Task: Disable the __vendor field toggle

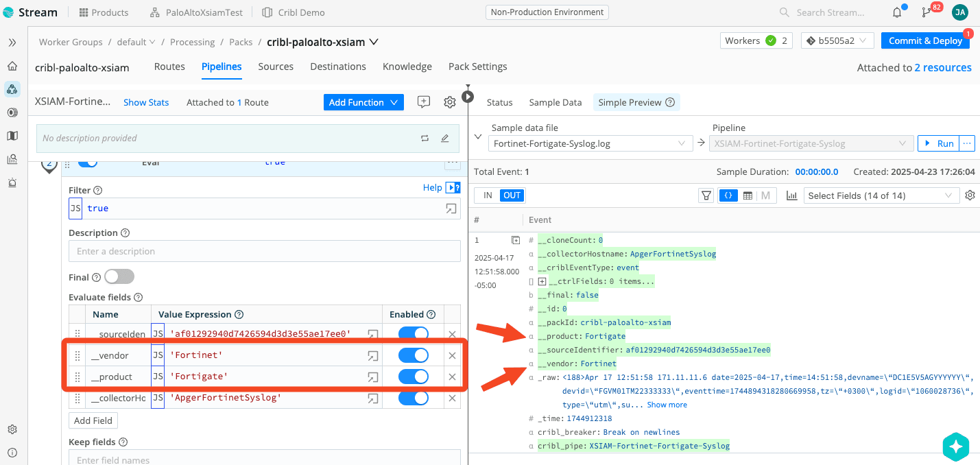Action: pyautogui.click(x=413, y=355)
